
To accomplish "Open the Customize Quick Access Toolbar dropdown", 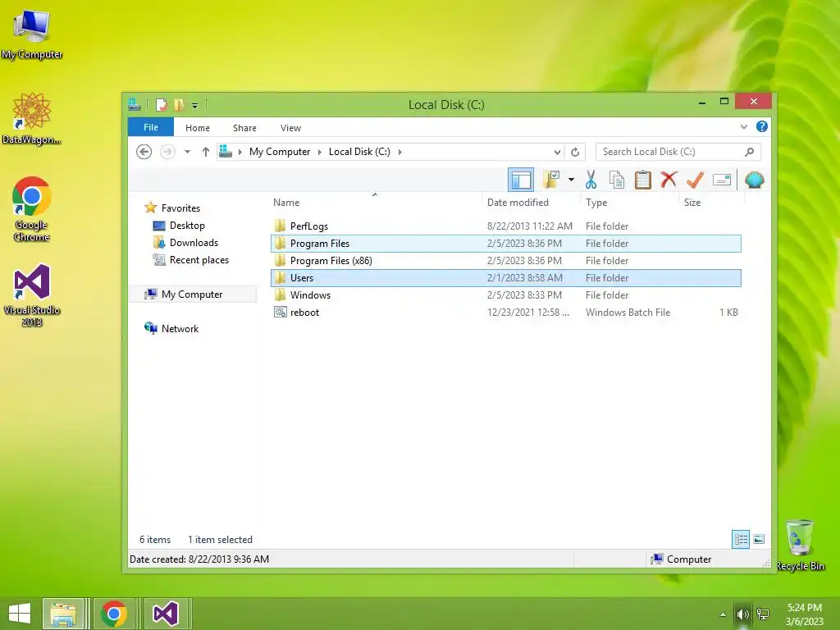I will coord(194,106).
